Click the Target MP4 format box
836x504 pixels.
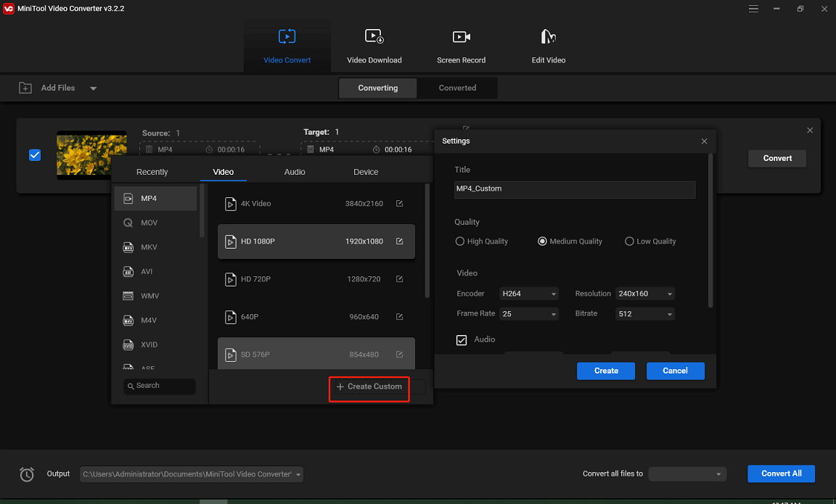tap(368, 149)
